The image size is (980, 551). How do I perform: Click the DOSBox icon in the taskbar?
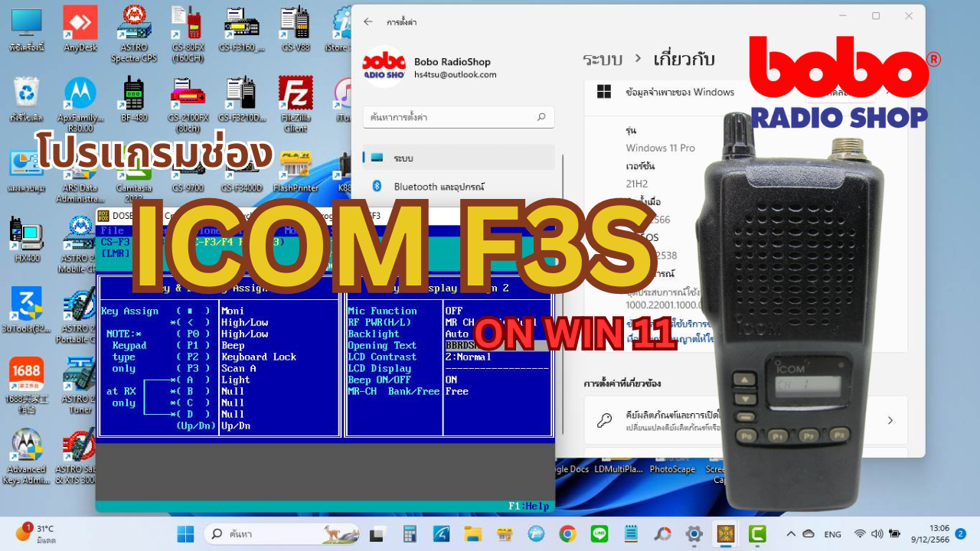724,533
